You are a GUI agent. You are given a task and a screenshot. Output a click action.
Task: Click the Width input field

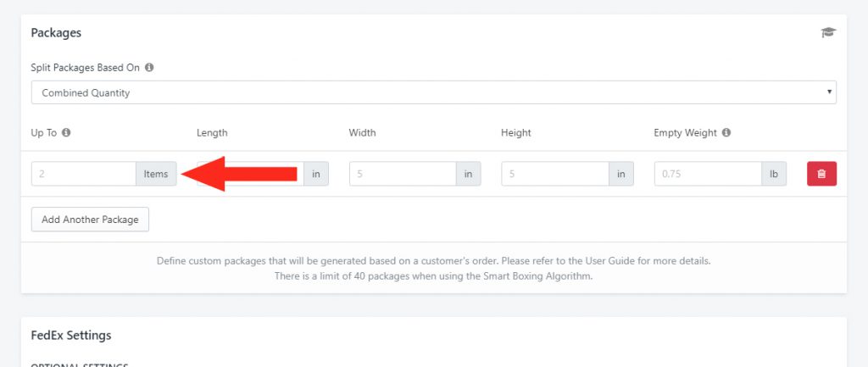(403, 174)
